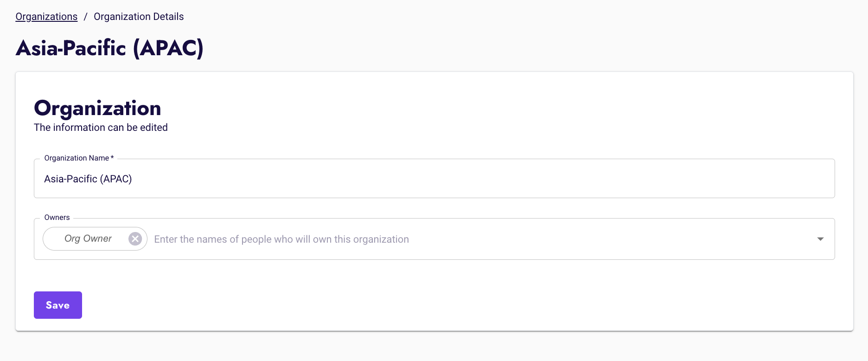
Task: Click the Organization Details breadcrumb text
Action: point(139,17)
